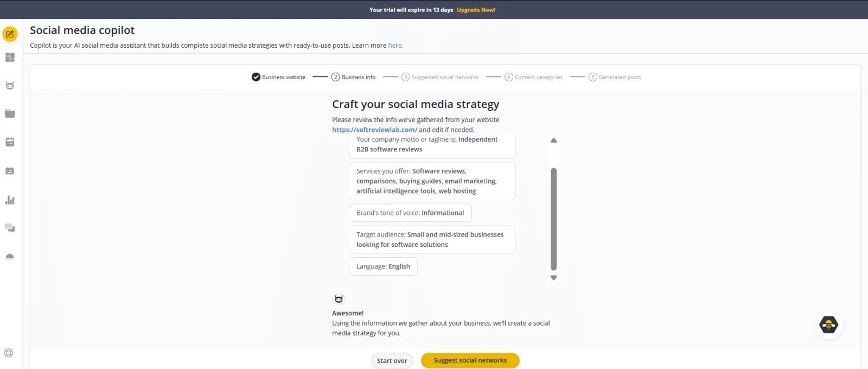
Task: Select the Content categories step
Action: [533, 77]
